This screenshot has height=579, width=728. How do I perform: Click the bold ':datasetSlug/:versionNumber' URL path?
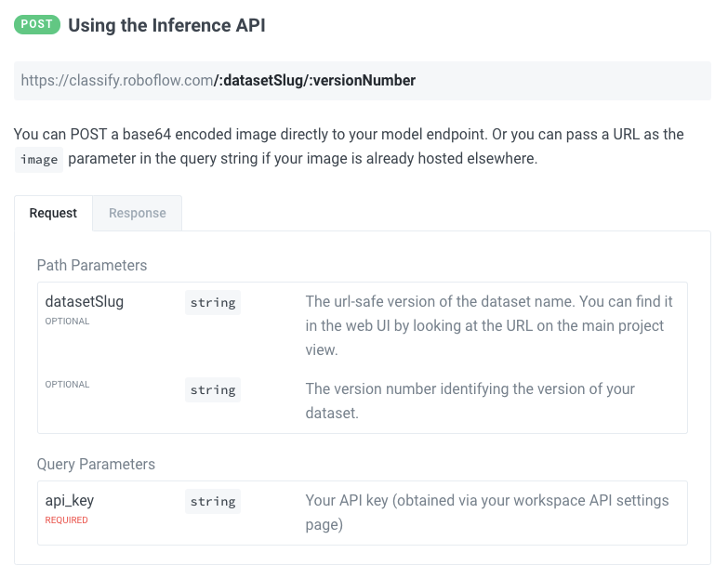point(315,81)
